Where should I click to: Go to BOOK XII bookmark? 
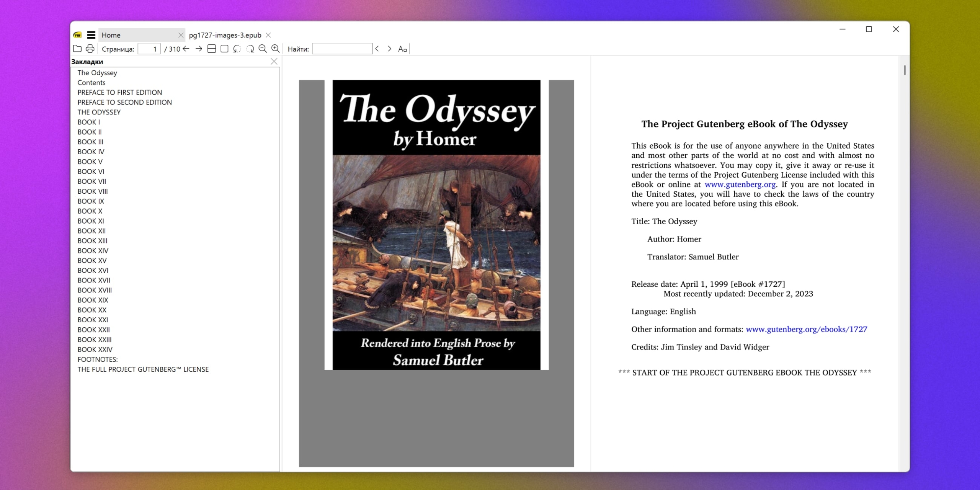91,231
